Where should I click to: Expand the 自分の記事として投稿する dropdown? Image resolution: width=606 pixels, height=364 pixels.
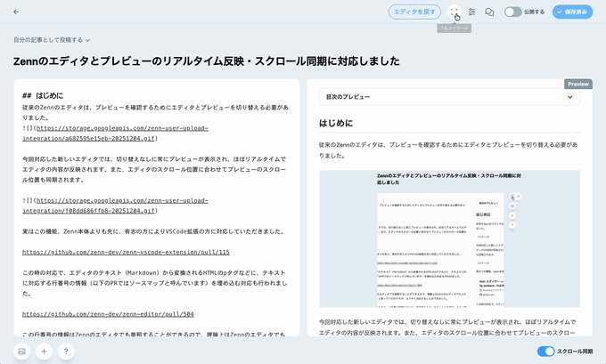(52, 40)
